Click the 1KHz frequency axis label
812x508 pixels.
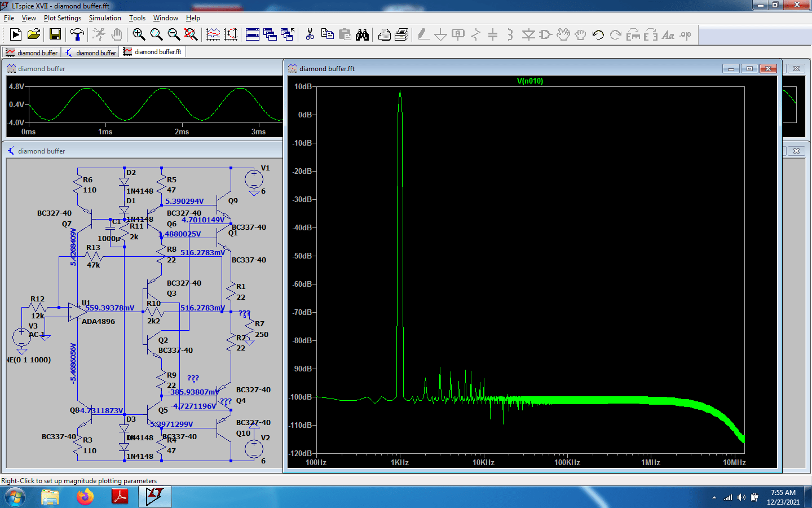coord(400,462)
